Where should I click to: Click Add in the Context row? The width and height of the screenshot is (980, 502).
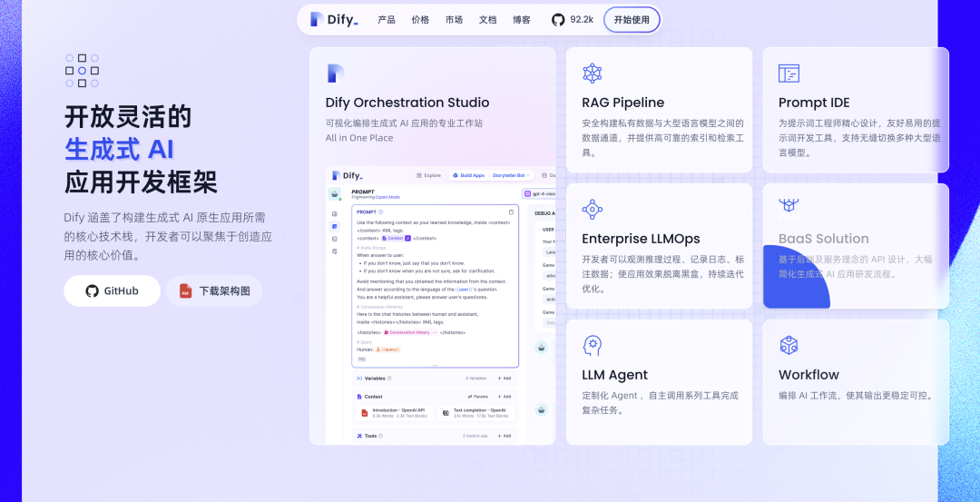click(x=505, y=397)
